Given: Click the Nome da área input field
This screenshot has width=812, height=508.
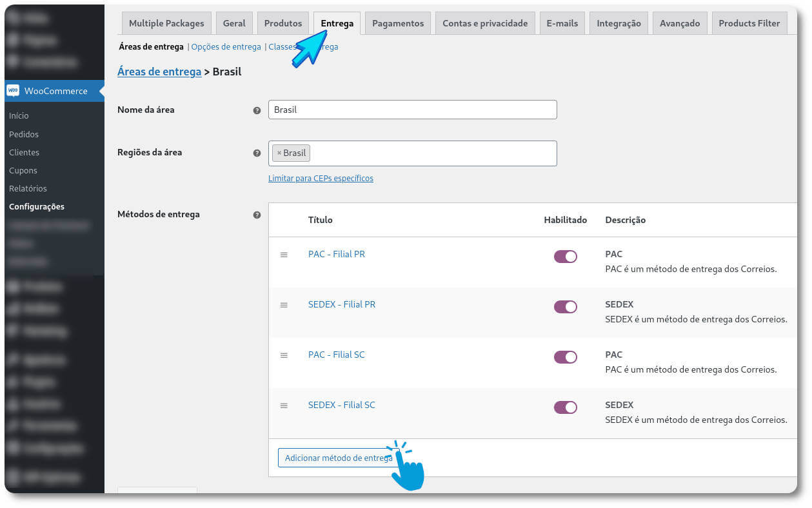Looking at the screenshot, I should coord(413,110).
